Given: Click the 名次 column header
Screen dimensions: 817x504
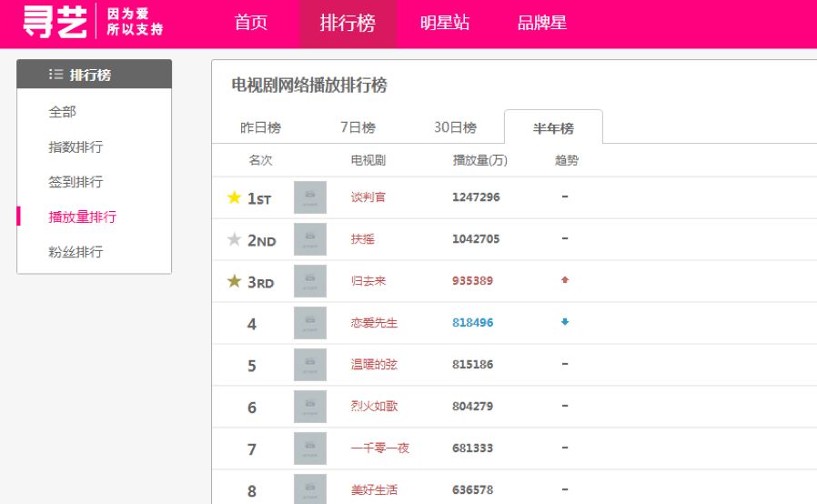Looking at the screenshot, I should tap(260, 160).
